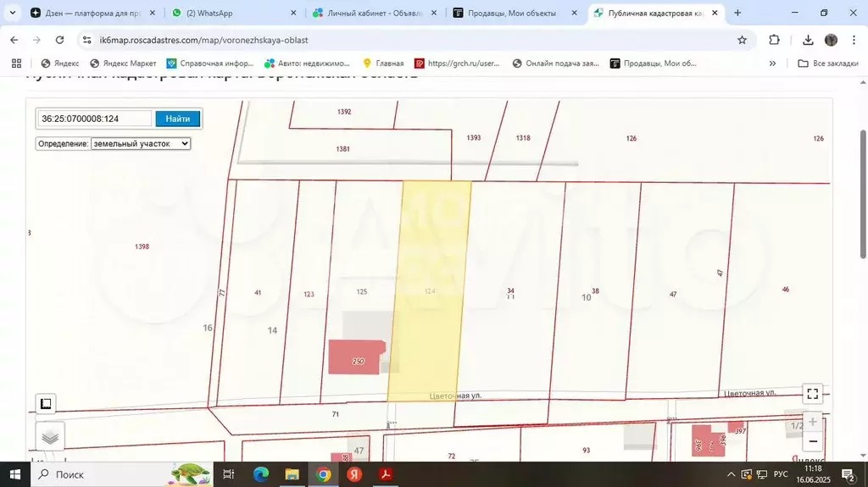Open Yandex browser from taskbar
This screenshot has height=487, width=868.
(x=354, y=474)
